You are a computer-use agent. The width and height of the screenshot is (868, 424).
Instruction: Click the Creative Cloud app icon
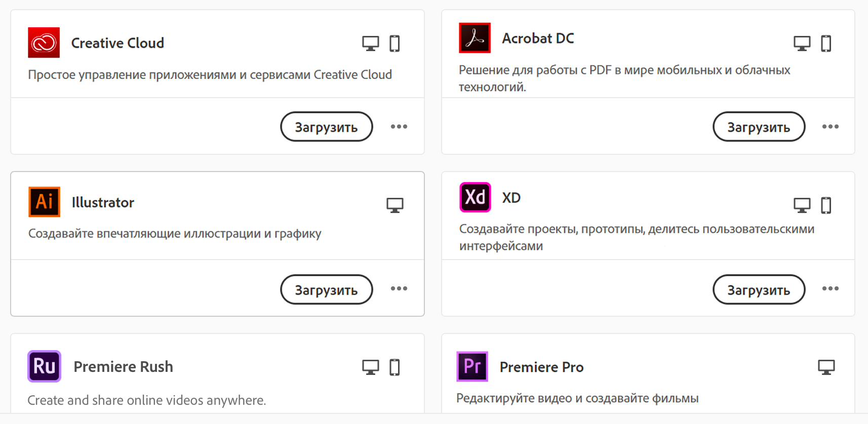click(x=44, y=43)
